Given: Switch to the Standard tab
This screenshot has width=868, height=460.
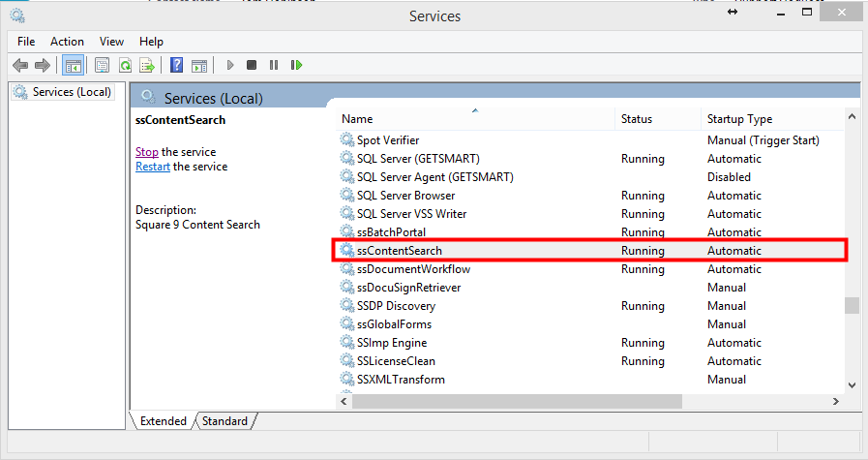Looking at the screenshot, I should tap(224, 421).
